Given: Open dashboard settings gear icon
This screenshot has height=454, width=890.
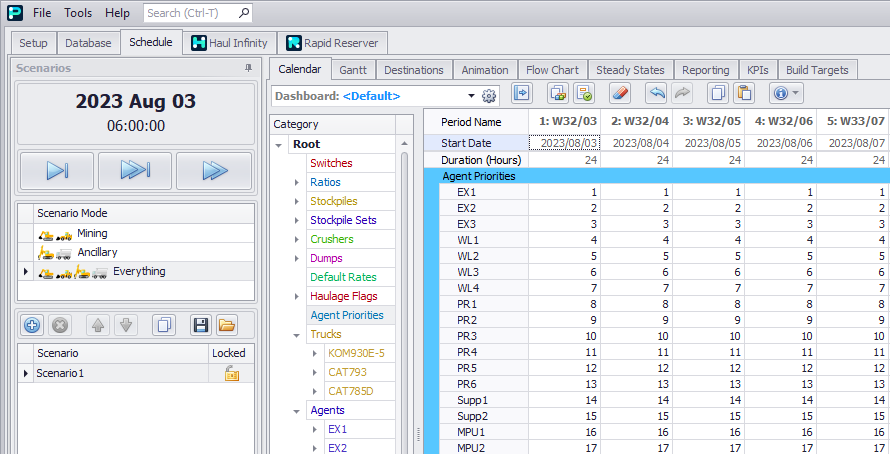Looking at the screenshot, I should pos(489,96).
